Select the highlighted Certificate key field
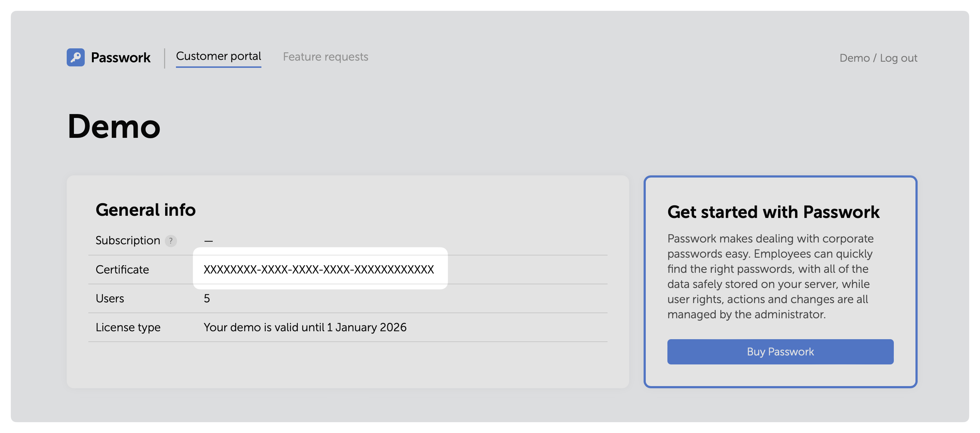 pos(319,269)
